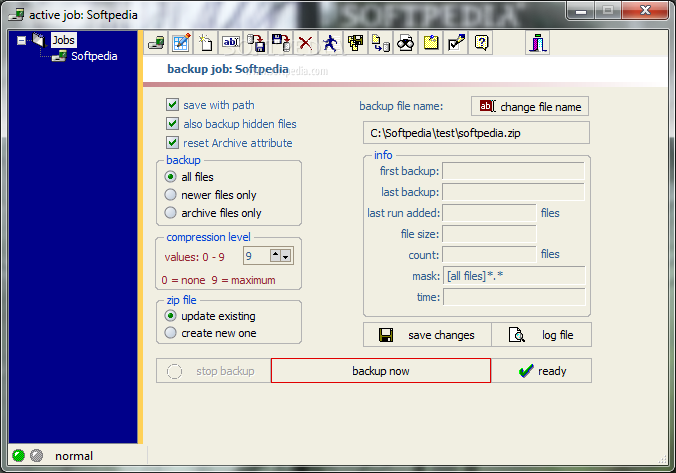Click the backup-to-floppy disk toolbar icon
The height and width of the screenshot is (473, 676).
tap(256, 43)
